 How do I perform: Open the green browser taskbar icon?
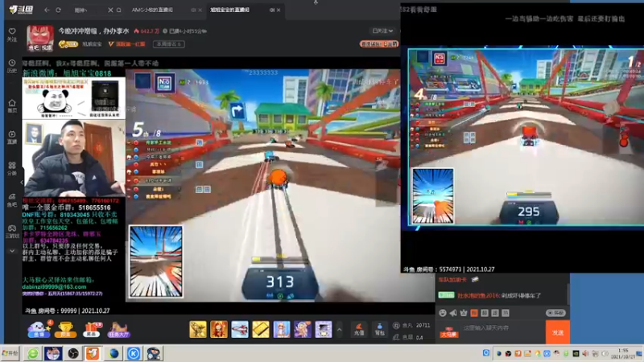tap(33, 353)
